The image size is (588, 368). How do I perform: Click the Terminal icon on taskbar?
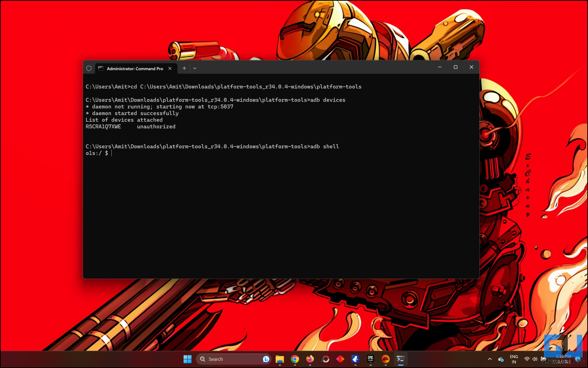(x=401, y=359)
